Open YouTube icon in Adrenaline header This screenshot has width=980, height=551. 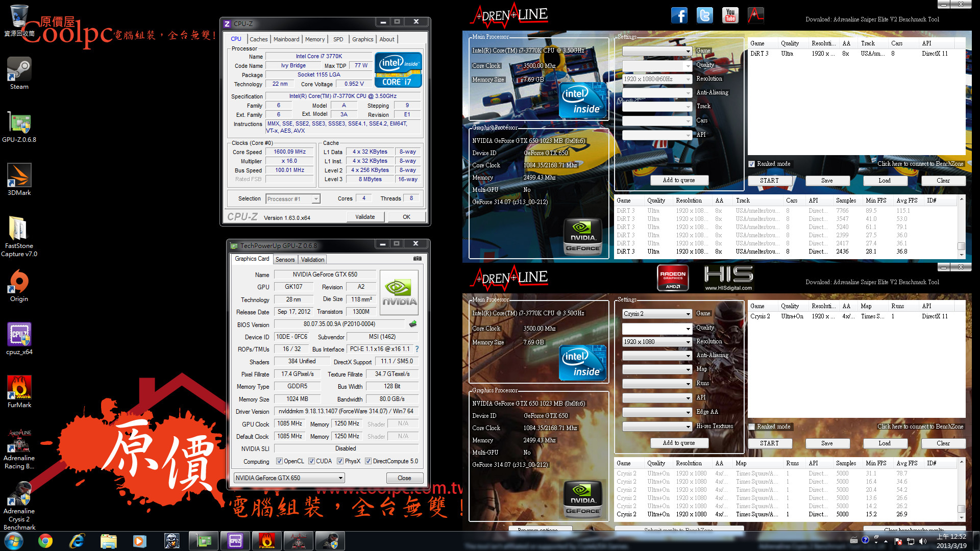coord(730,15)
